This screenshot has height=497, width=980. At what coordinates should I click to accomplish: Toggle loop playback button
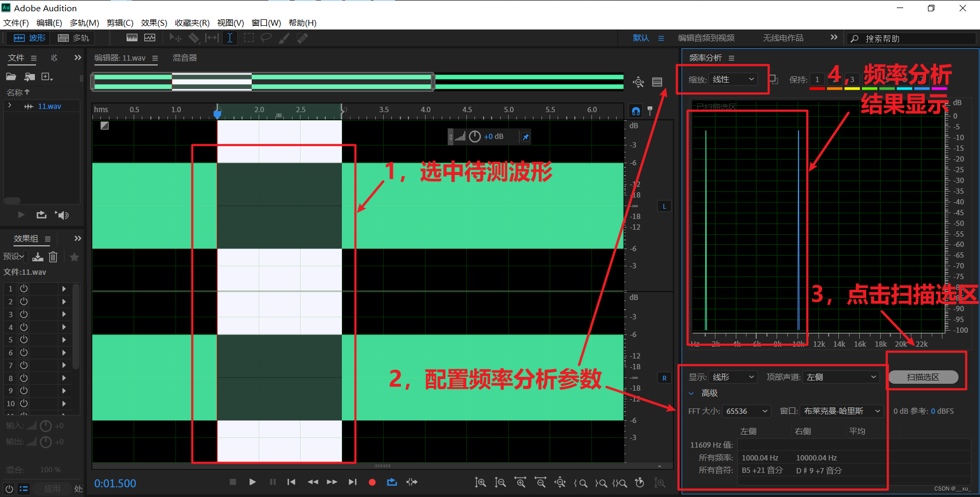(392, 482)
